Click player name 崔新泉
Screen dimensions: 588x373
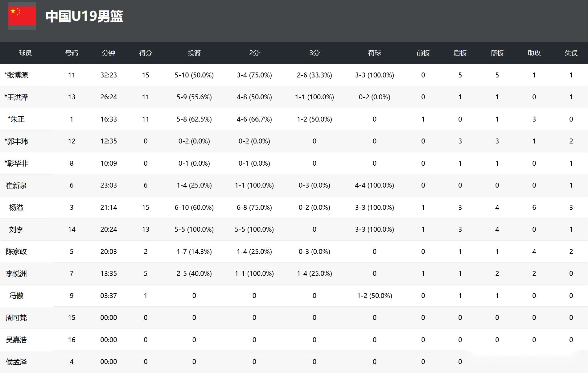(x=16, y=185)
